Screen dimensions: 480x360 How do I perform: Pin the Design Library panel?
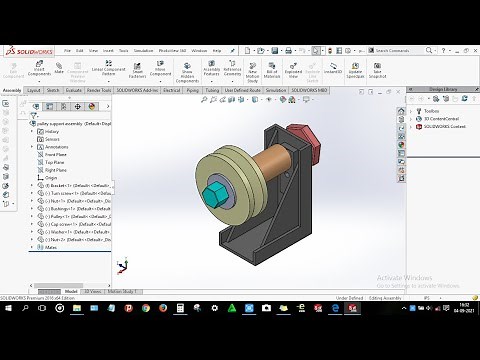(477, 89)
